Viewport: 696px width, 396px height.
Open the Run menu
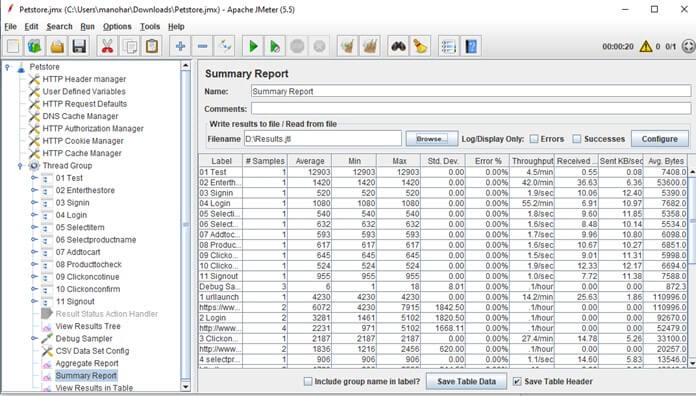coord(87,27)
